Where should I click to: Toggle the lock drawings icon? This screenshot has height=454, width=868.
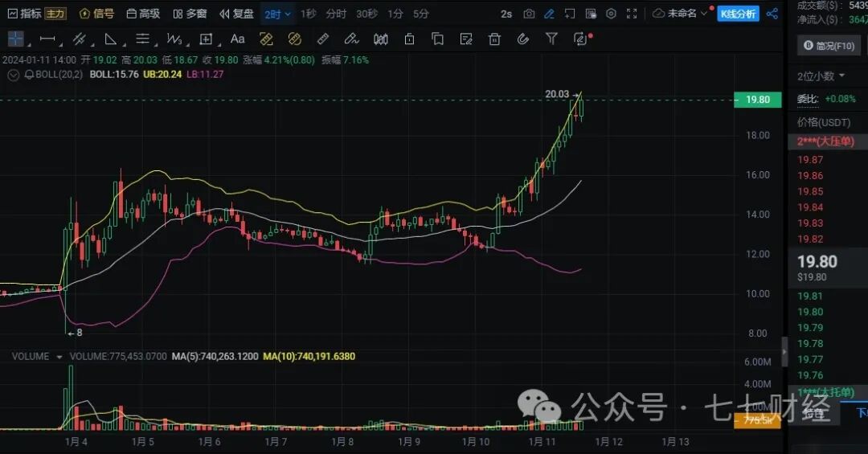(x=410, y=39)
